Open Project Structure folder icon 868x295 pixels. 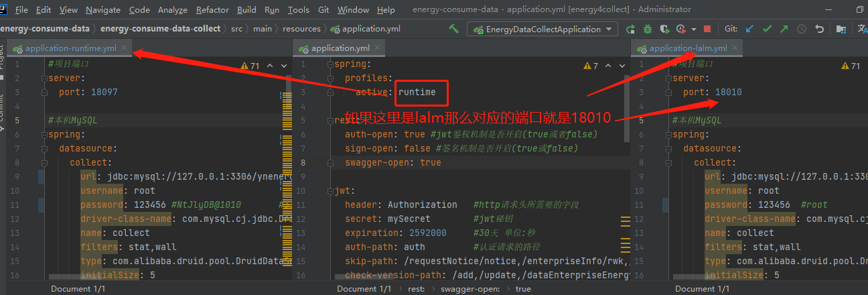pos(843,29)
